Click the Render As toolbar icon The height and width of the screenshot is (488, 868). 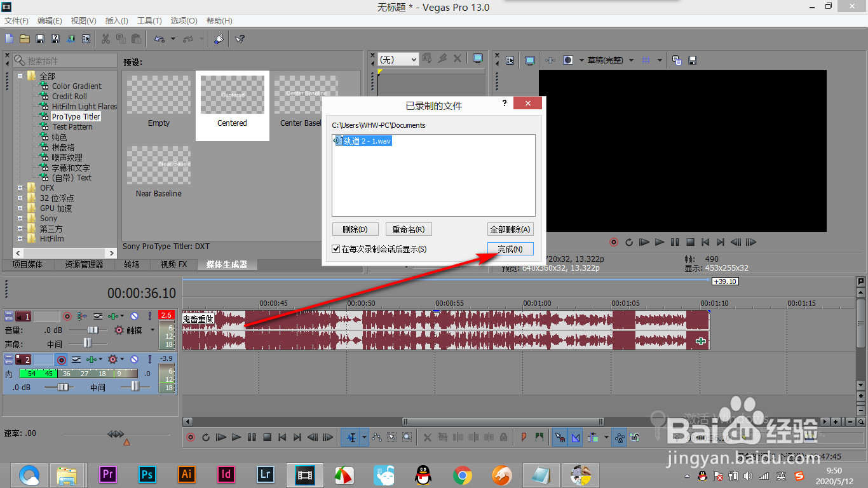71,39
